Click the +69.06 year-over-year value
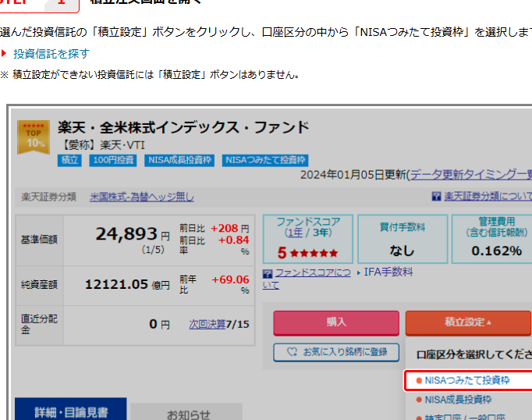Viewport: 532px width, 420px height. pyautogui.click(x=230, y=279)
